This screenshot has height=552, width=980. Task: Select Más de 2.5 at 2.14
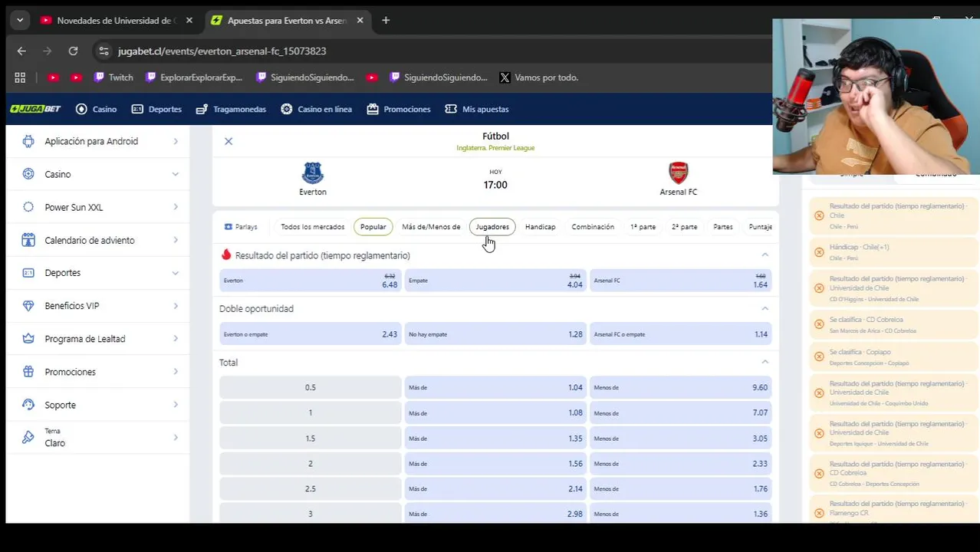pyautogui.click(x=495, y=488)
